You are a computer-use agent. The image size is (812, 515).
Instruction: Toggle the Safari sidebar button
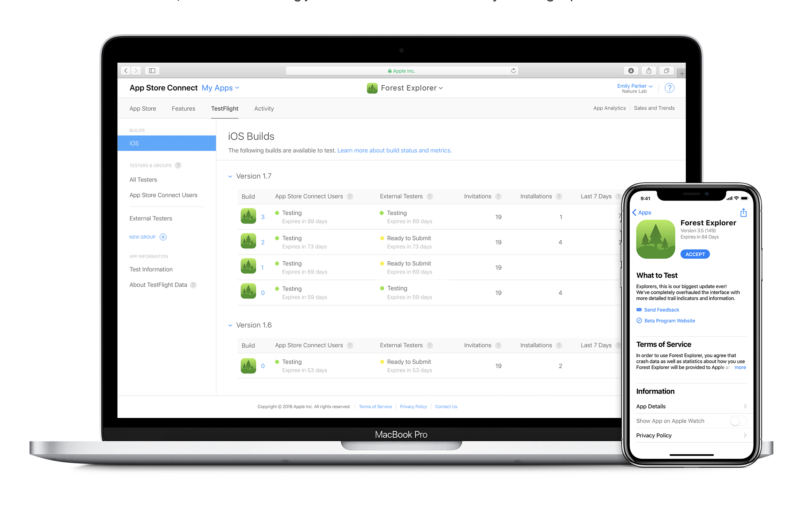pos(152,71)
